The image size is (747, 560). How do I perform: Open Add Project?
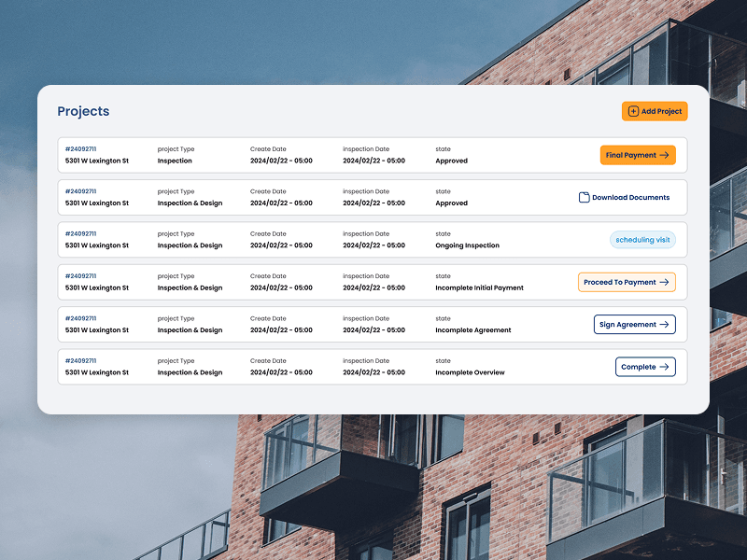click(x=655, y=111)
